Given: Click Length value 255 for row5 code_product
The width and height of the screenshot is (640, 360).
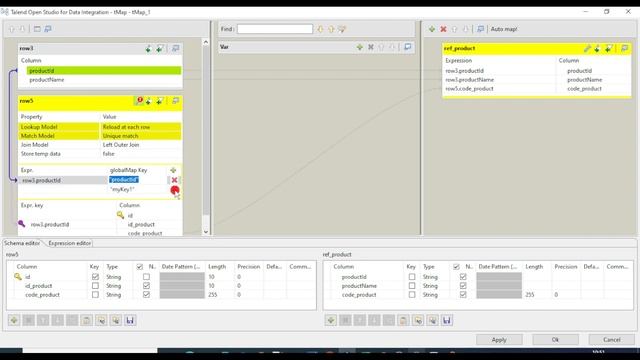Looking at the screenshot, I should tap(213, 295).
